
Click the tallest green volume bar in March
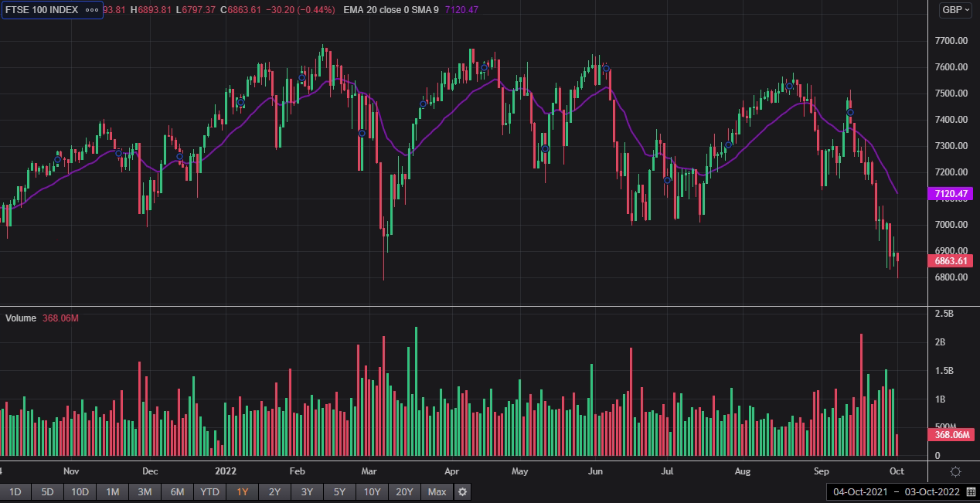416,392
